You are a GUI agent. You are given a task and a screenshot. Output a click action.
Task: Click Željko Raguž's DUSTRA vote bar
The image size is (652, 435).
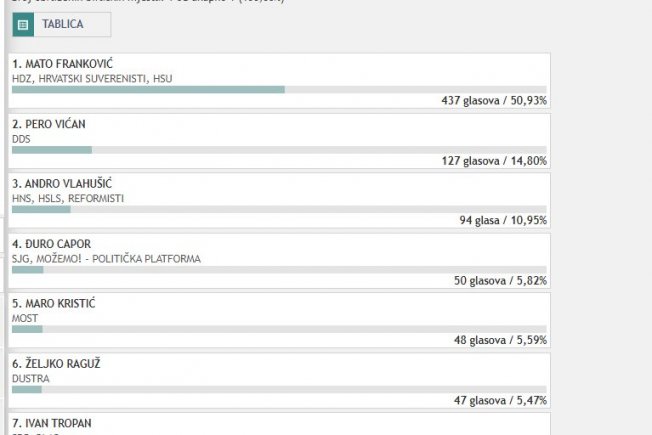(x=279, y=390)
